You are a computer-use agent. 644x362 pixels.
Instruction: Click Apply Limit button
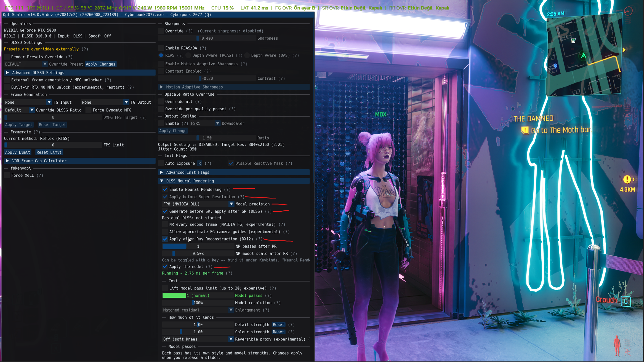tap(18, 152)
